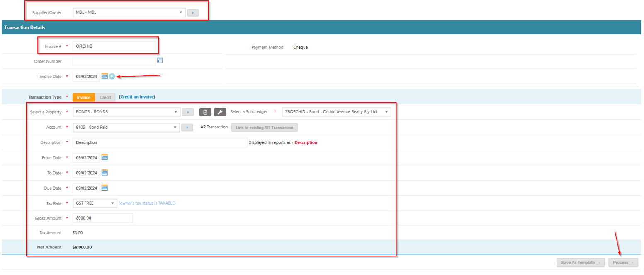This screenshot has height=275, width=644.
Task: Click the Gross Amount field showing 8000.00
Action: pos(102,218)
